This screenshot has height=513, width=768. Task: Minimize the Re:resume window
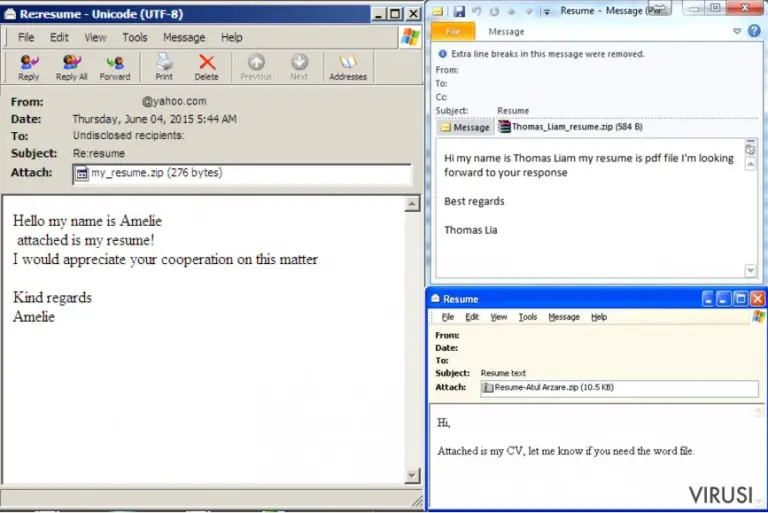click(378, 14)
